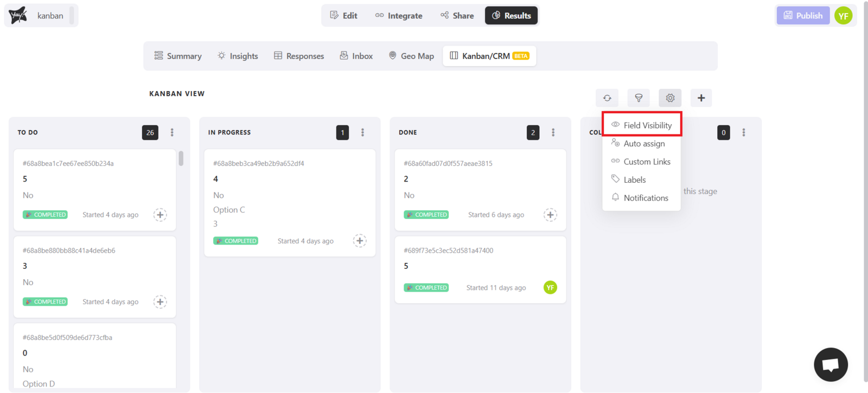Open the Geo Map tab
Viewport: 868px width, 393px height.
(411, 56)
